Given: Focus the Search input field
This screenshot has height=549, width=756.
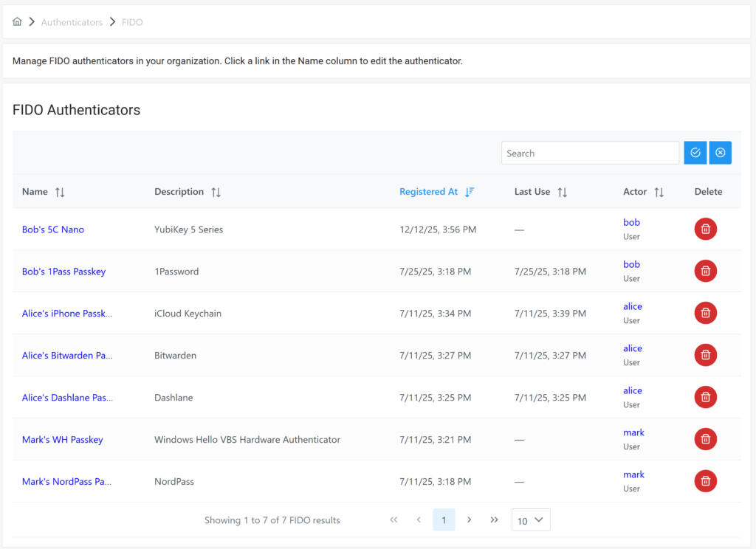Looking at the screenshot, I should [590, 153].
